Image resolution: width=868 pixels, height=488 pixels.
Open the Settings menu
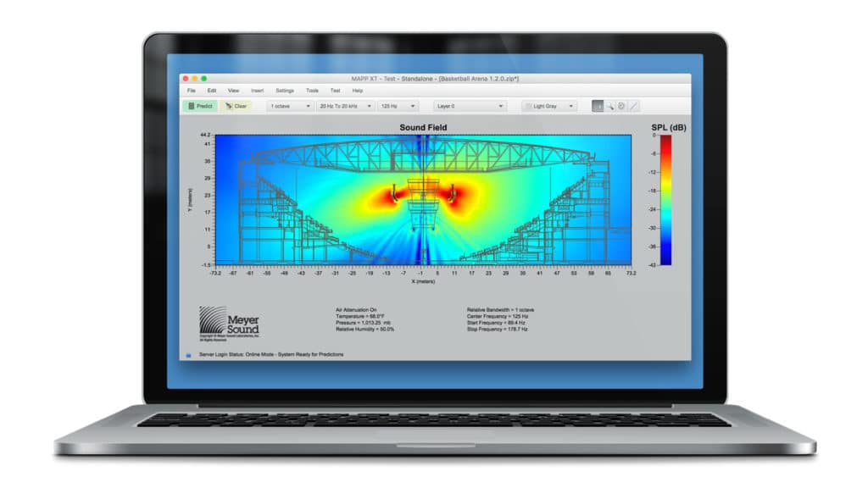tap(285, 90)
